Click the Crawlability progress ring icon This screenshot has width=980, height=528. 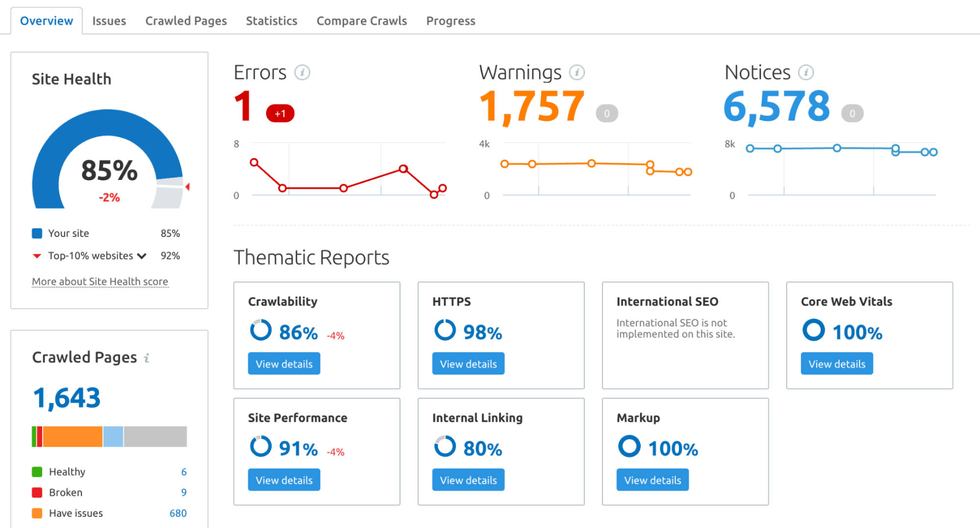coord(260,330)
